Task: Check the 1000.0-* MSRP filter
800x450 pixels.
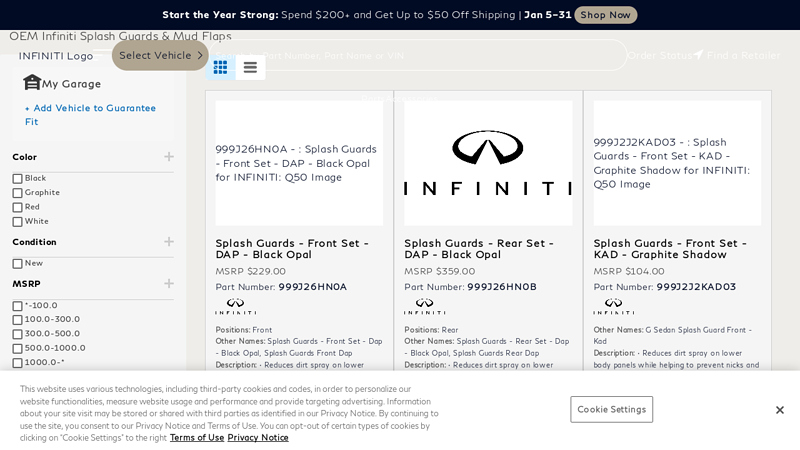Action: [17, 363]
